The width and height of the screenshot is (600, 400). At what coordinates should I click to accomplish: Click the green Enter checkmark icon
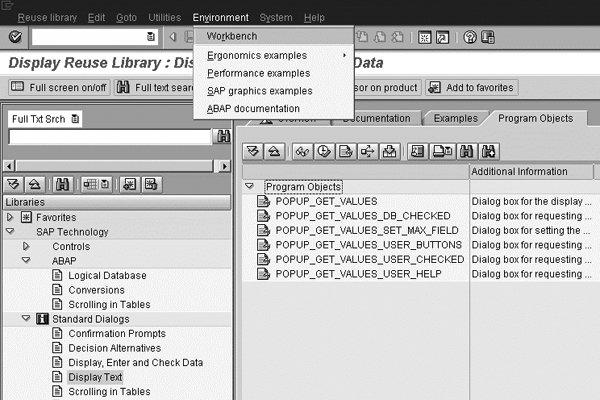[x=15, y=37]
